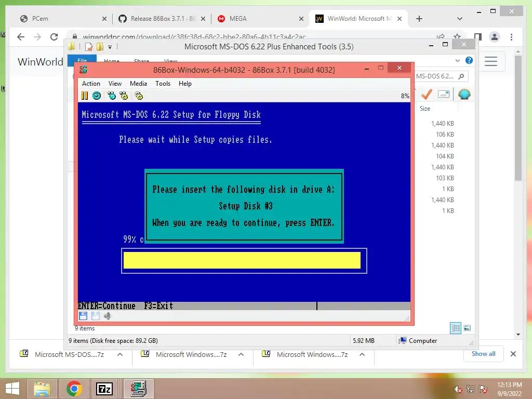Open 7-Zip from the taskbar
532x399 pixels.
(104, 389)
